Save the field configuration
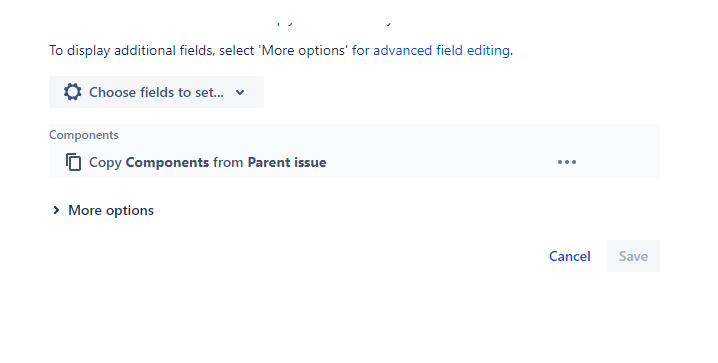The width and height of the screenshot is (718, 363). coord(633,256)
